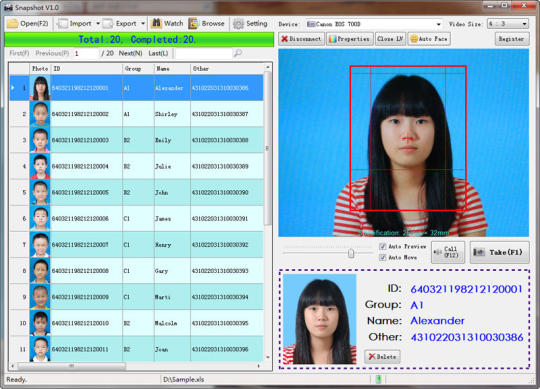Click the green status indicator icon
The width and height of the screenshot is (540, 389).
(x=378, y=379)
